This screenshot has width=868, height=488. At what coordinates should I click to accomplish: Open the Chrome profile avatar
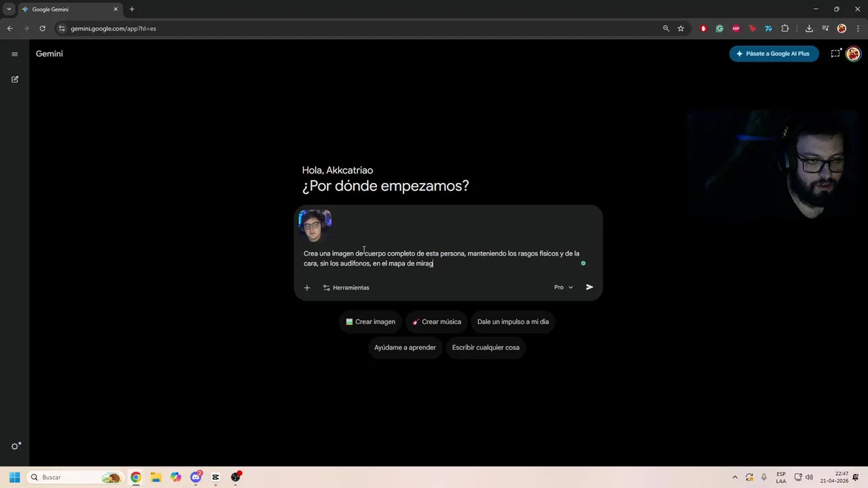pyautogui.click(x=842, y=28)
